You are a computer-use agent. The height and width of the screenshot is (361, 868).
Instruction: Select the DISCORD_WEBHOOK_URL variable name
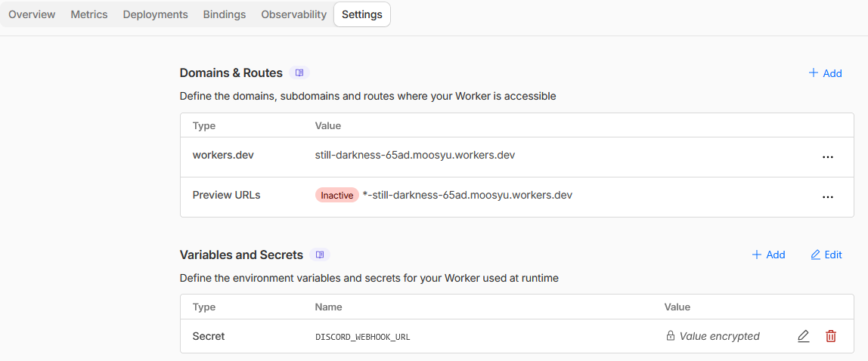tap(362, 337)
